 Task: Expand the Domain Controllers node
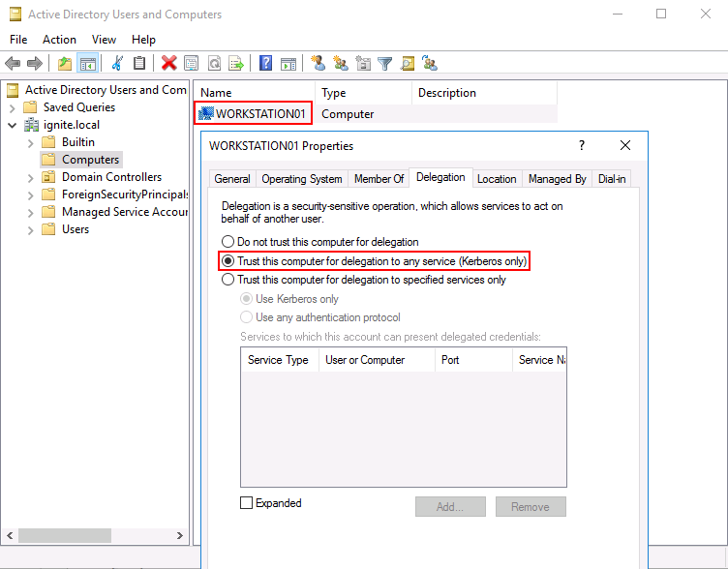click(31, 178)
